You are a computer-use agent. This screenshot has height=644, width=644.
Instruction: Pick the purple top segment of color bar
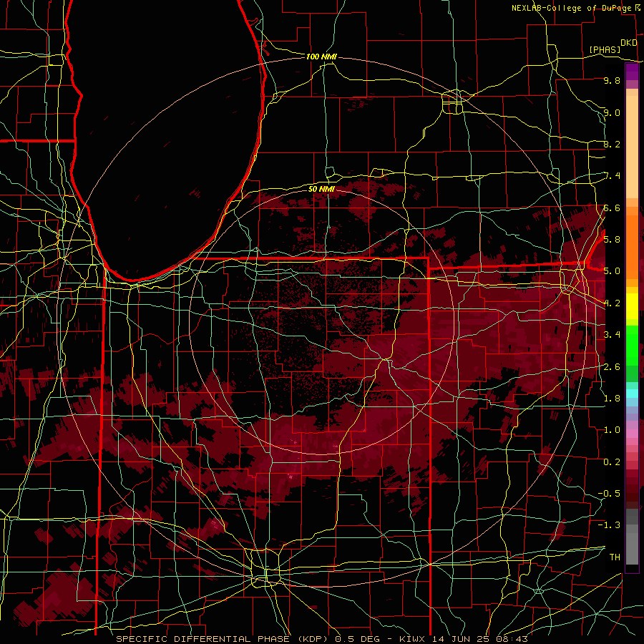pyautogui.click(x=632, y=72)
